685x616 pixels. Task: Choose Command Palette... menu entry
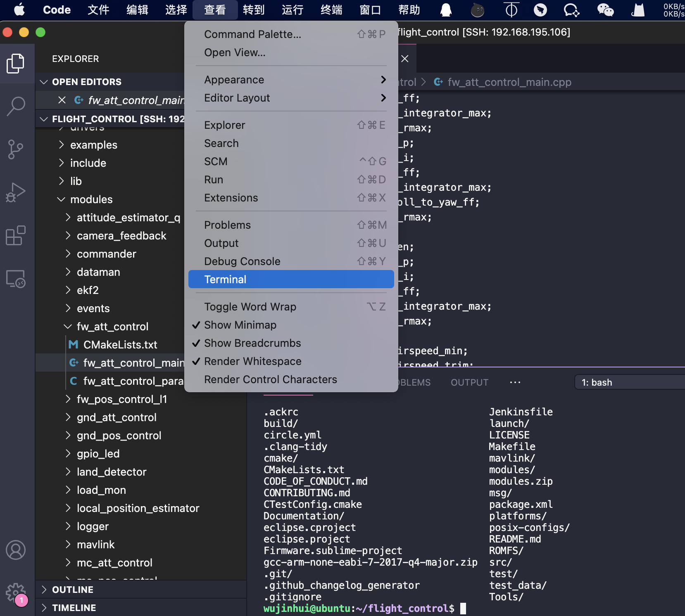point(252,34)
